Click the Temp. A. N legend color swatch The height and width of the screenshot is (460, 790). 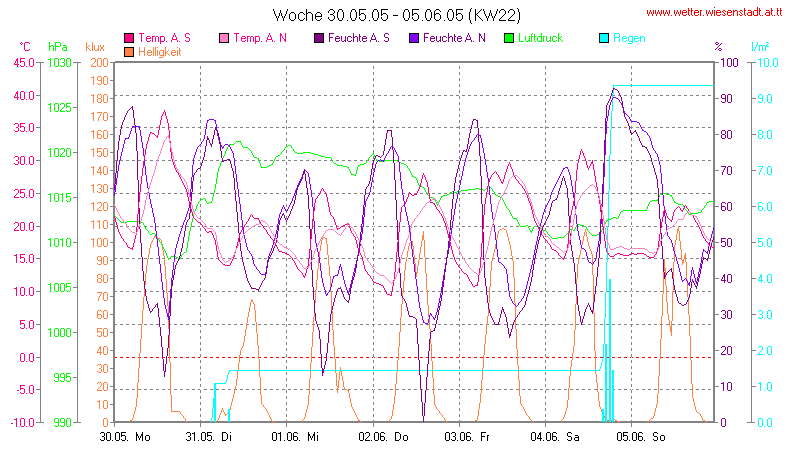[224, 38]
